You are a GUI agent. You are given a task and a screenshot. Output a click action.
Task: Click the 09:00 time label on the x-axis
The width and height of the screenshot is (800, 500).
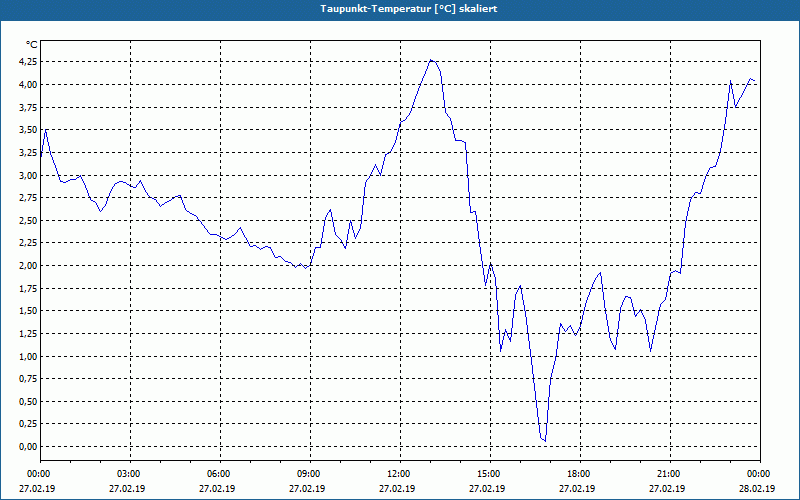[310, 474]
